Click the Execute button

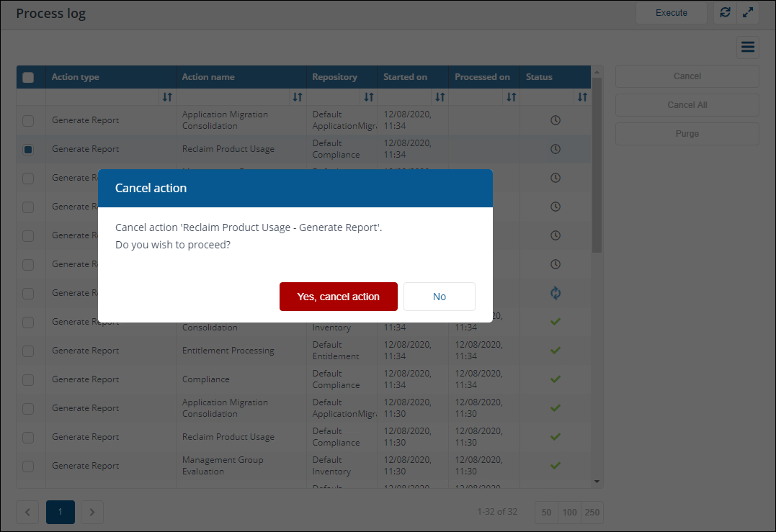click(x=671, y=13)
